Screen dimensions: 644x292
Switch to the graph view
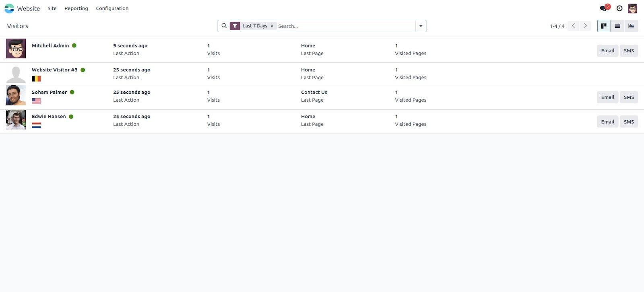pyautogui.click(x=631, y=26)
